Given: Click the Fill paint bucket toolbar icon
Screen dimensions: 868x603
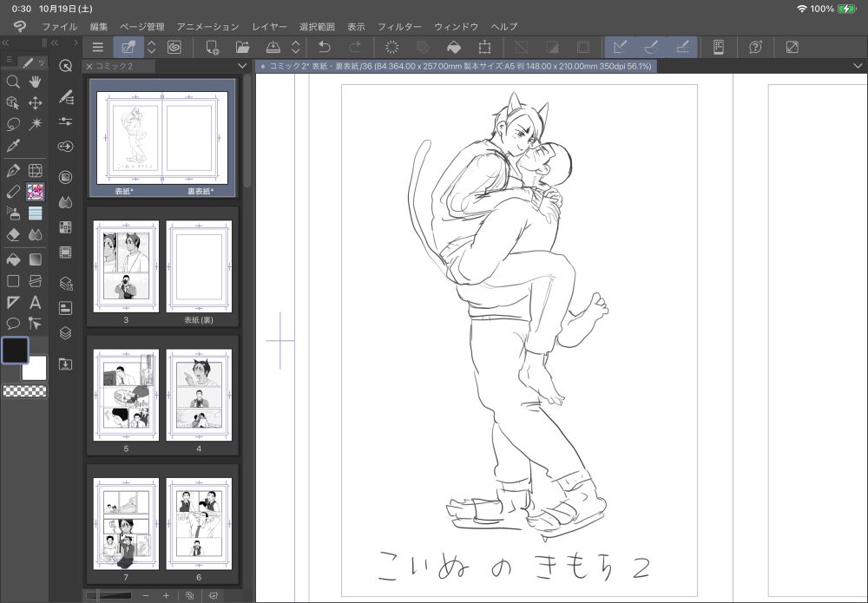Looking at the screenshot, I should pyautogui.click(x=453, y=48).
